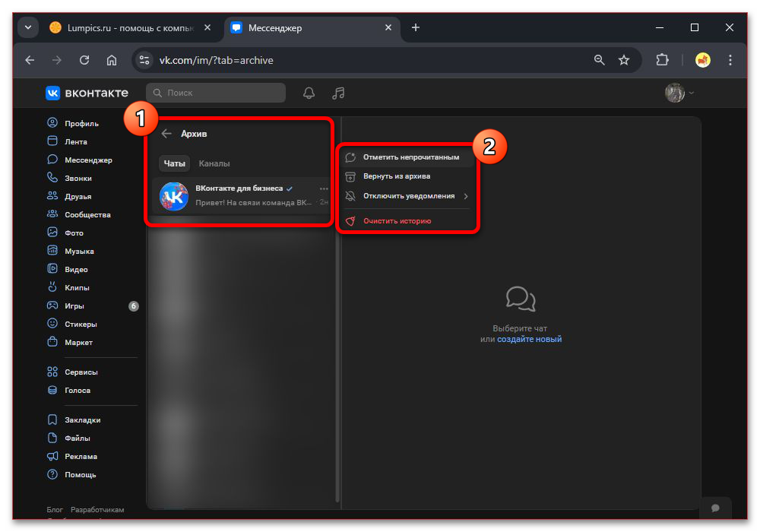
Task: Open the Блог footer link
Action: pyautogui.click(x=54, y=510)
